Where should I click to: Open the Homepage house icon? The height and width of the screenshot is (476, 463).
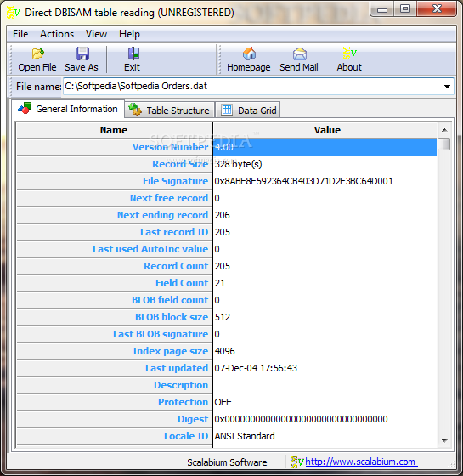[x=249, y=54]
